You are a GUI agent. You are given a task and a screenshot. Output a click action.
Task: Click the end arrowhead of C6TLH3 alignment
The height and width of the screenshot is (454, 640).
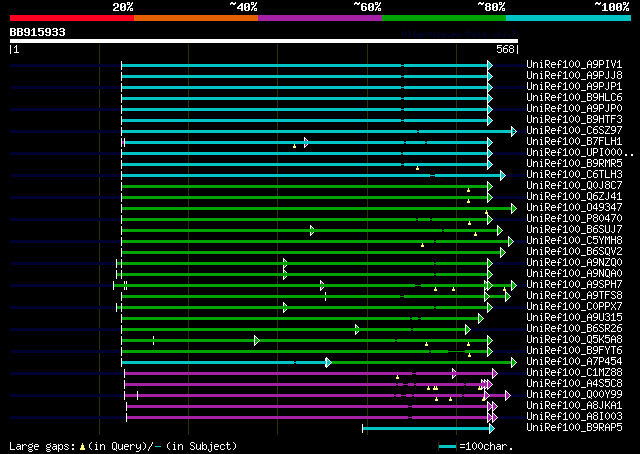coord(503,176)
